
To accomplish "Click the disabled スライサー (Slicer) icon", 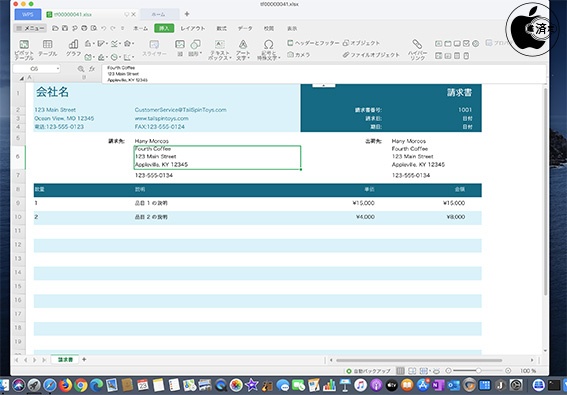I will 154,48.
